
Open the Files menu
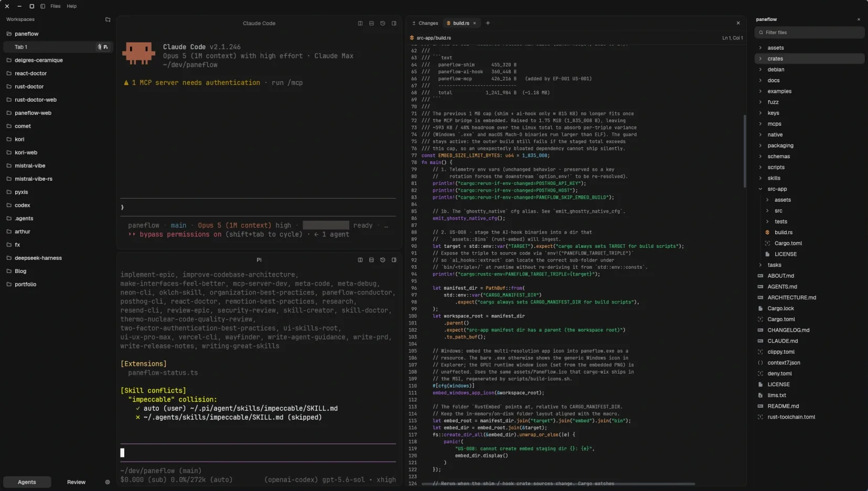56,6
